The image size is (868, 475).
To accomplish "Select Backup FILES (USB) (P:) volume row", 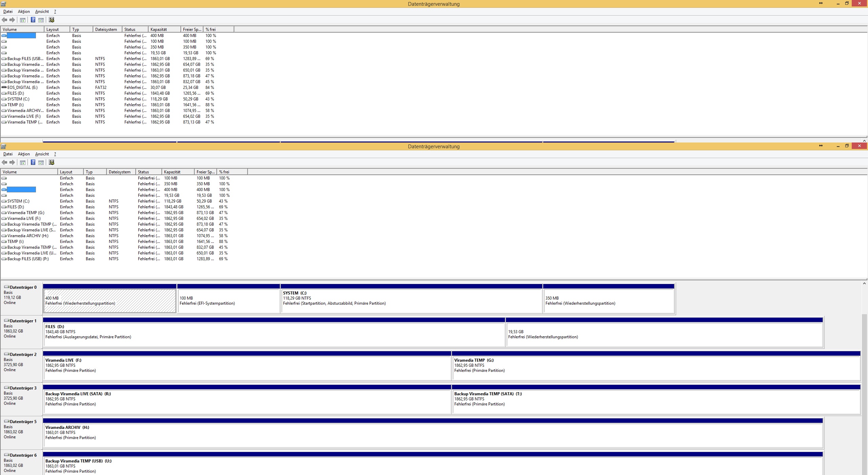I will (28, 259).
